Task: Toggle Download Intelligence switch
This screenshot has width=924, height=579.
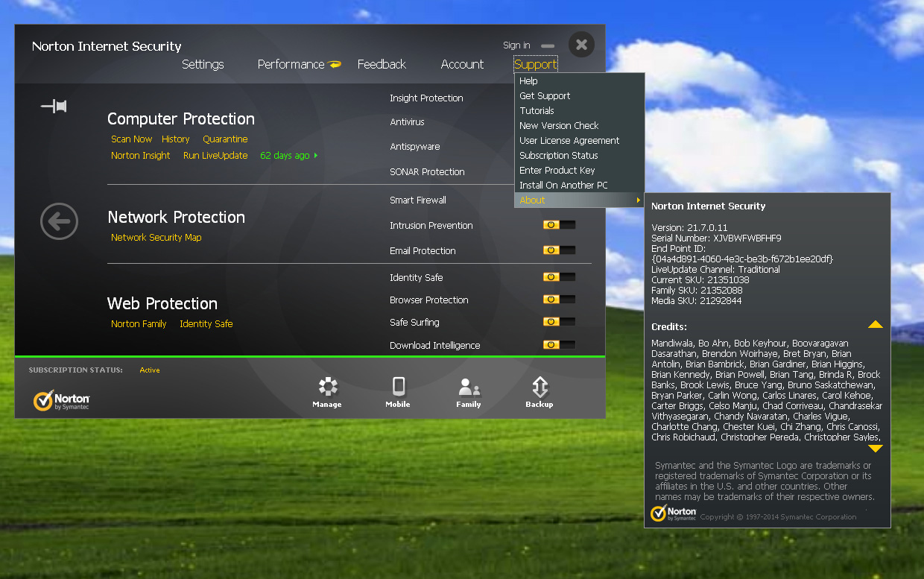Action: point(559,345)
